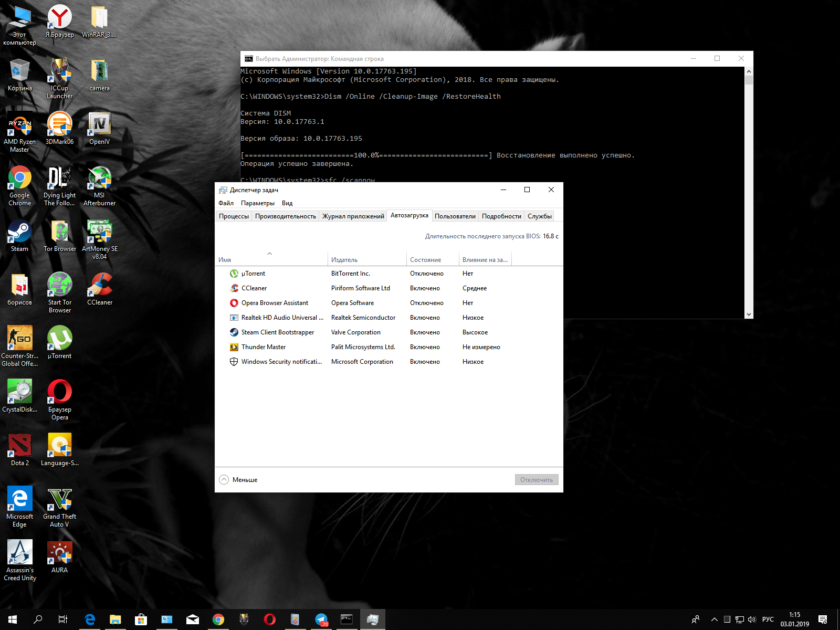Click the command prompt scrollbar down arrow
Screen dimensions: 840x630
(x=749, y=314)
